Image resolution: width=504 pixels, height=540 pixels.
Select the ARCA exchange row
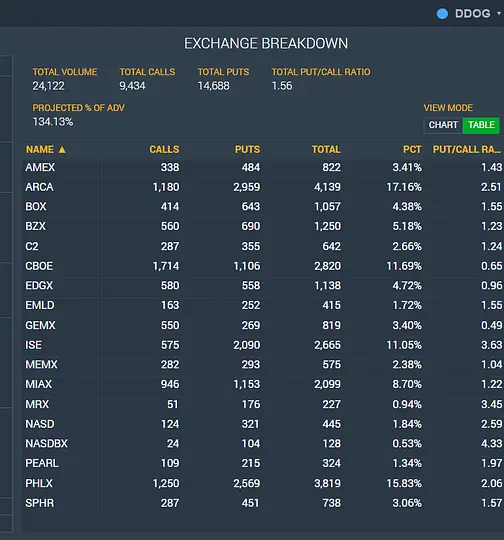[x=263, y=187]
